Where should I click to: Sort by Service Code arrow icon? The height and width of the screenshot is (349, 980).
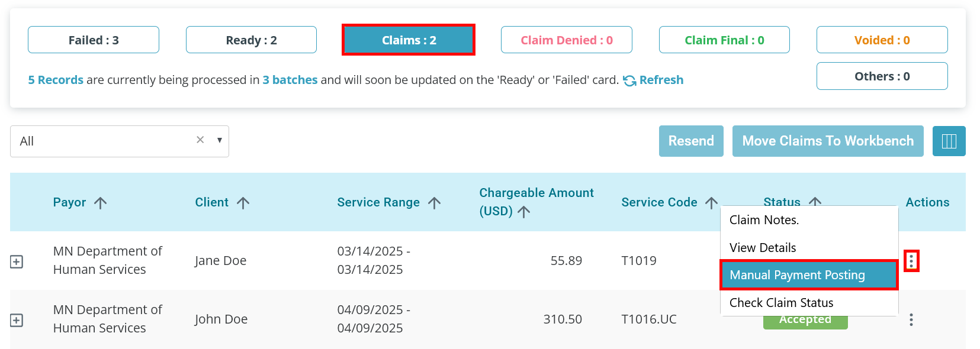click(711, 203)
